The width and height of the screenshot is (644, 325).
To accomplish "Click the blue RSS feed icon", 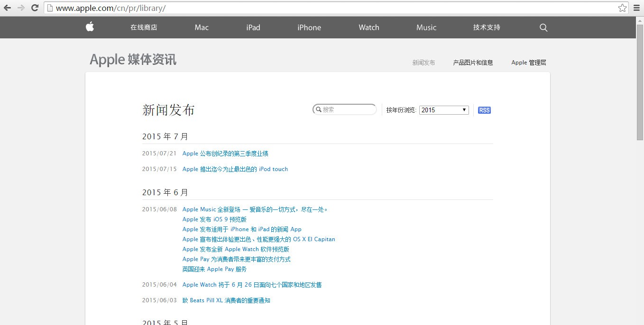I will 484,110.
